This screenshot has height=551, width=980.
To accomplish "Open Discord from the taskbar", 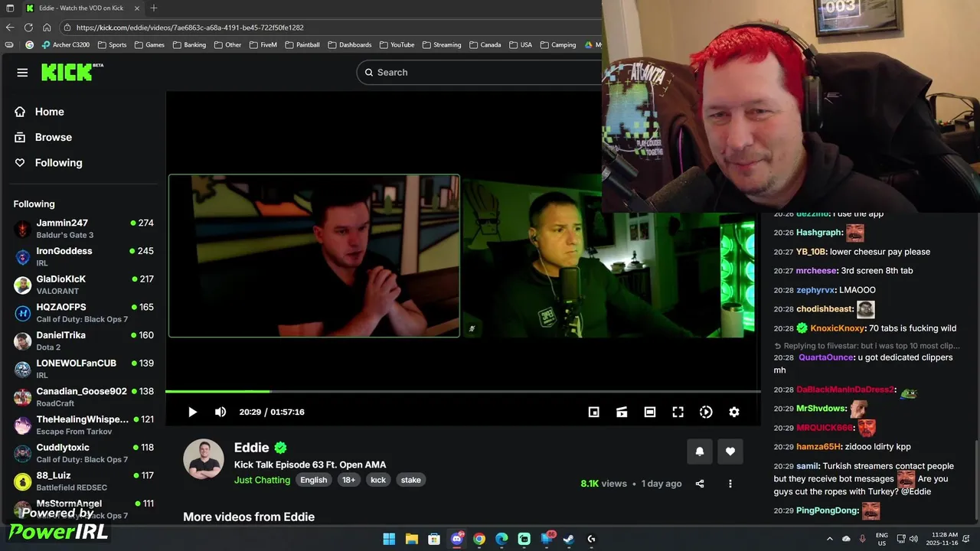I will point(457,539).
